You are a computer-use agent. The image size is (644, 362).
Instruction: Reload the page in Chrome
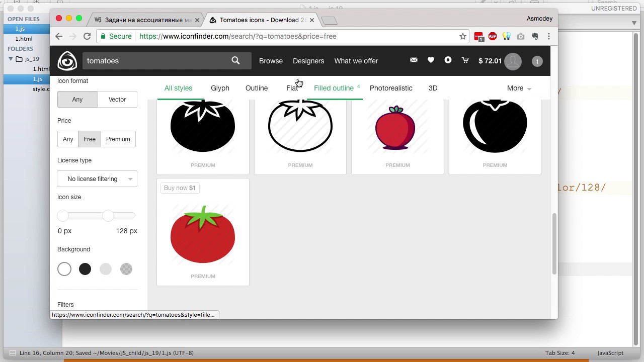click(87, 36)
